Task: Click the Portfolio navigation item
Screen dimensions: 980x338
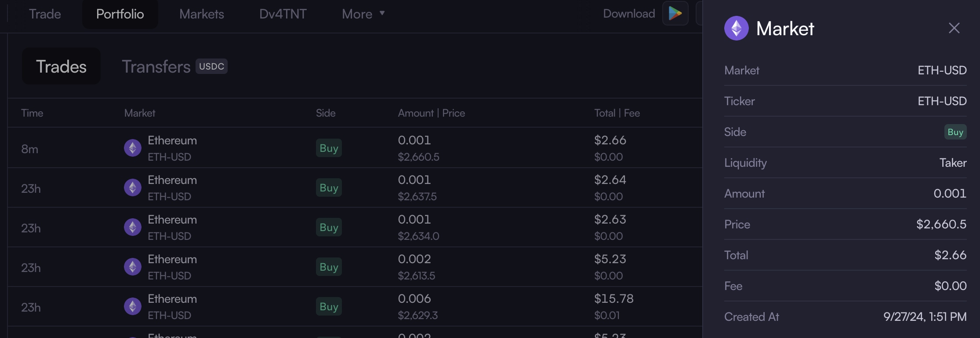Action: point(120,14)
